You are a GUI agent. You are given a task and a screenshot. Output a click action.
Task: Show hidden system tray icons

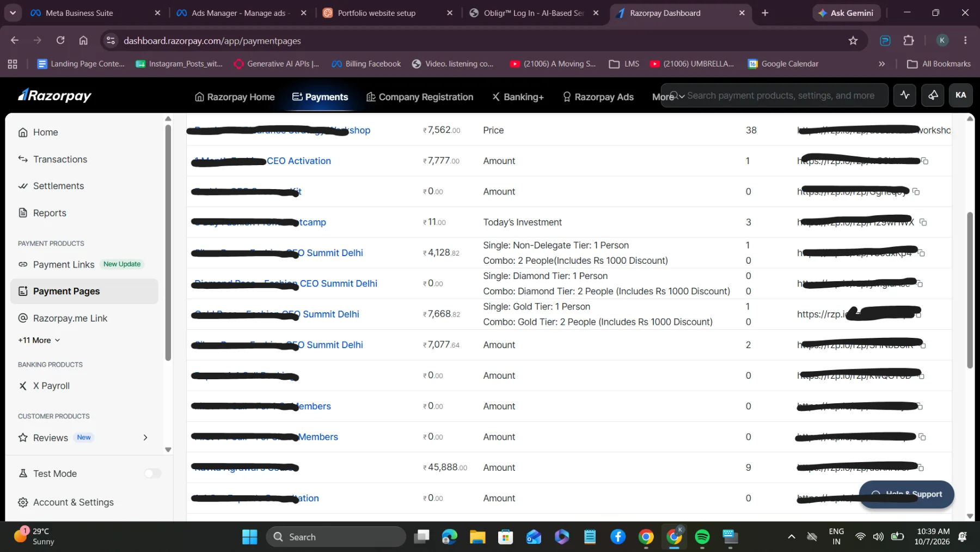pyautogui.click(x=792, y=537)
